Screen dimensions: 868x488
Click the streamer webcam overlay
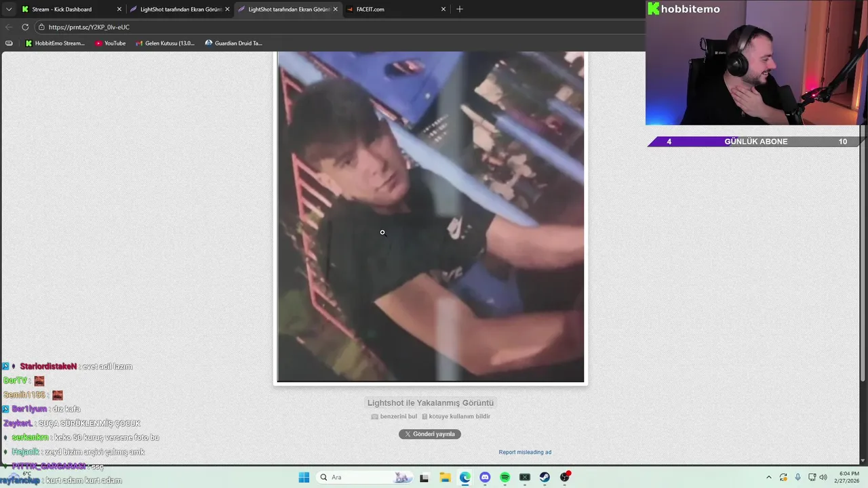click(756, 62)
